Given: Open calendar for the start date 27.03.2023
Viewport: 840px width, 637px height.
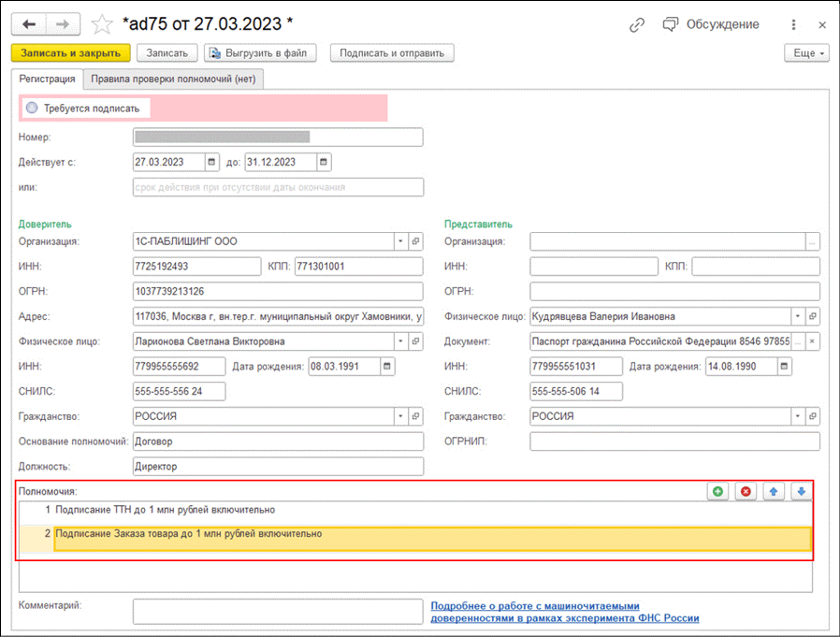Looking at the screenshot, I should coord(211,162).
